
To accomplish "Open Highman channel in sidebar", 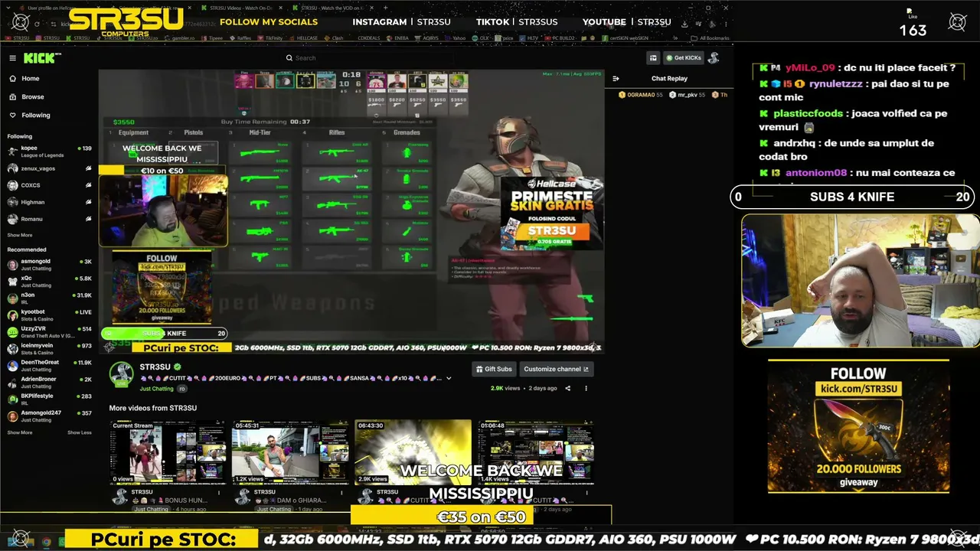I will tap(49, 202).
